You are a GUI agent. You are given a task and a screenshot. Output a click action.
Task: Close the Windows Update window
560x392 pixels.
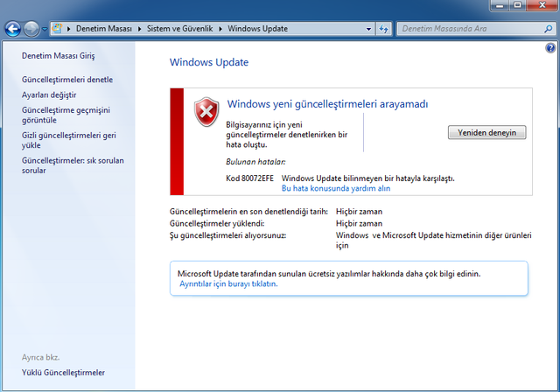(x=542, y=5)
